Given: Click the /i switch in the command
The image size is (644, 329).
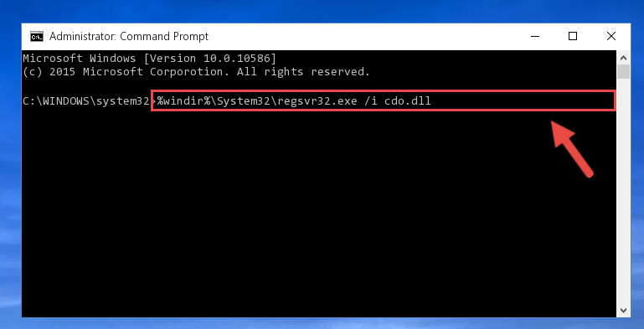Looking at the screenshot, I should (370, 101).
